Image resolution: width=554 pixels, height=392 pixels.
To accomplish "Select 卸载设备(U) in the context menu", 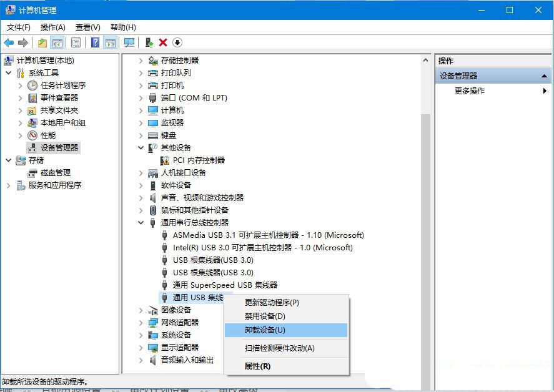I will pyautogui.click(x=286, y=330).
